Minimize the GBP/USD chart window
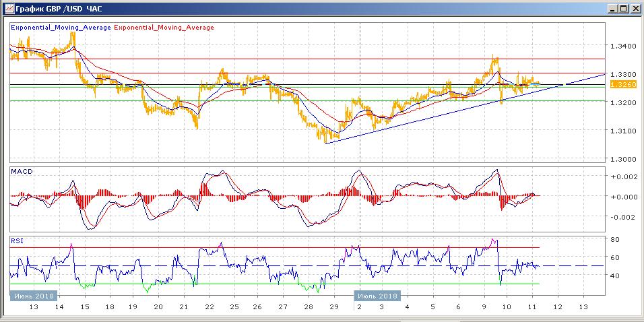The image size is (644, 322). click(x=612, y=8)
